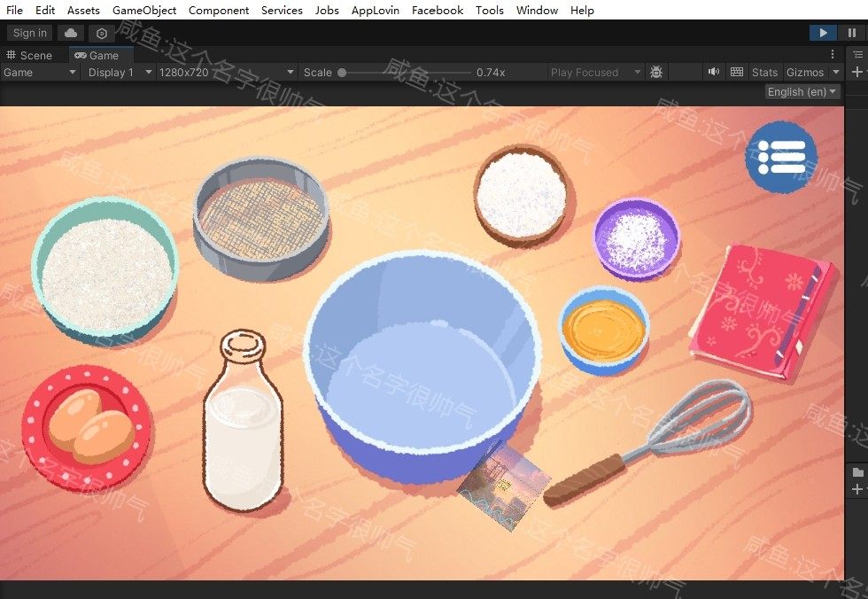Open the English (en) language dropdown
Screen dimensions: 868x599
coord(802,91)
